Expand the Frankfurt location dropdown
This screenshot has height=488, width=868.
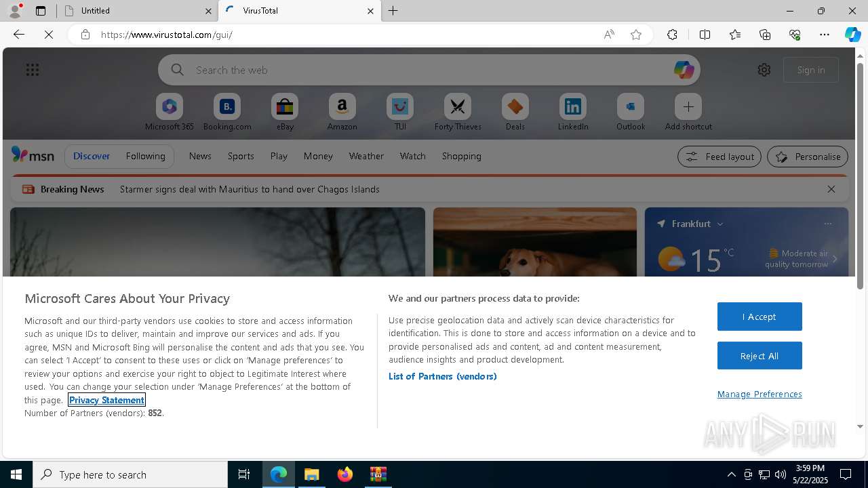coord(720,224)
